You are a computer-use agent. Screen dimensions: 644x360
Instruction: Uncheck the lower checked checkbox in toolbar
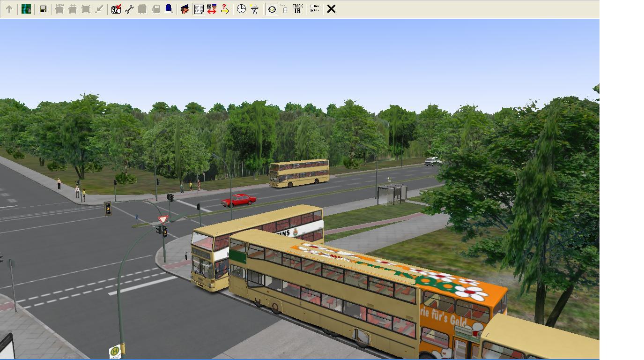pyautogui.click(x=312, y=11)
